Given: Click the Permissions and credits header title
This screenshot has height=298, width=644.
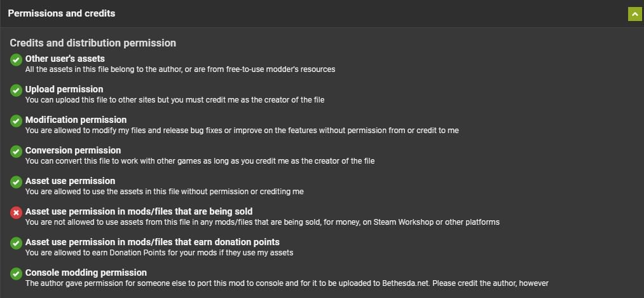Looking at the screenshot, I should pyautogui.click(x=62, y=13).
